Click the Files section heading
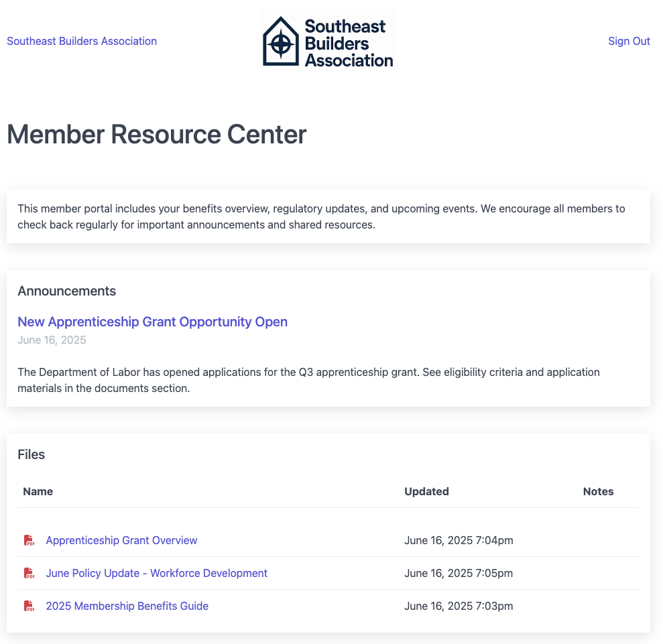The image size is (663, 644). (32, 454)
